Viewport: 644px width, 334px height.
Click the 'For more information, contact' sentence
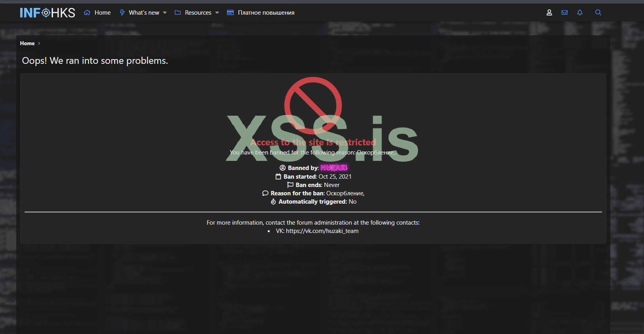tap(313, 223)
